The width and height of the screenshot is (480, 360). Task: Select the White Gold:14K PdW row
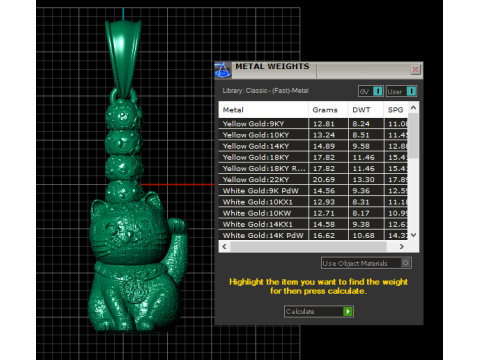click(313, 235)
